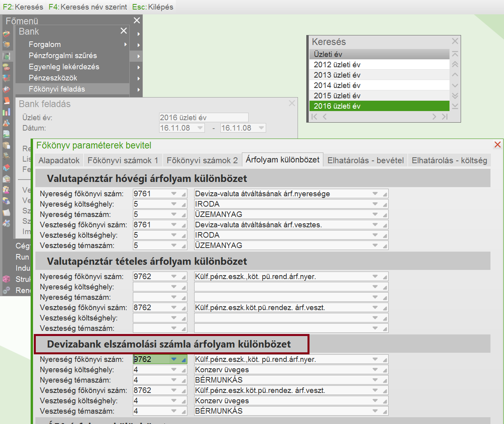Go to first column in Keresés
The width and height of the screenshot is (504, 424).
click(314, 116)
